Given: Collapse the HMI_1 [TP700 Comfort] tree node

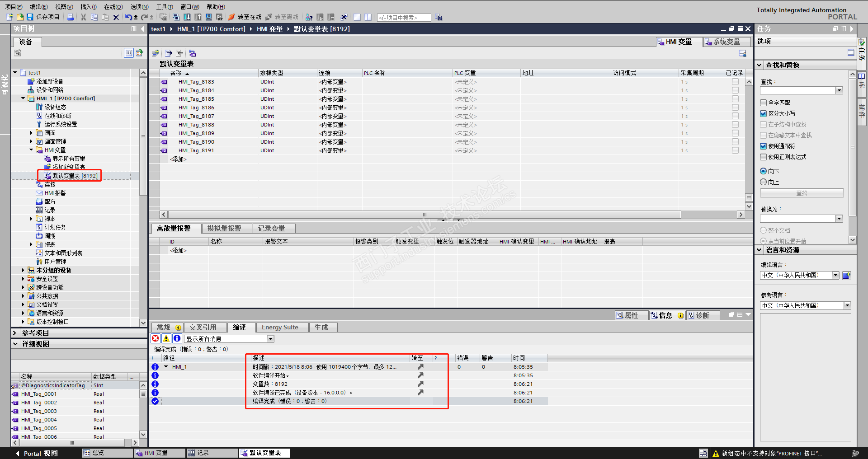Looking at the screenshot, I should click(23, 98).
